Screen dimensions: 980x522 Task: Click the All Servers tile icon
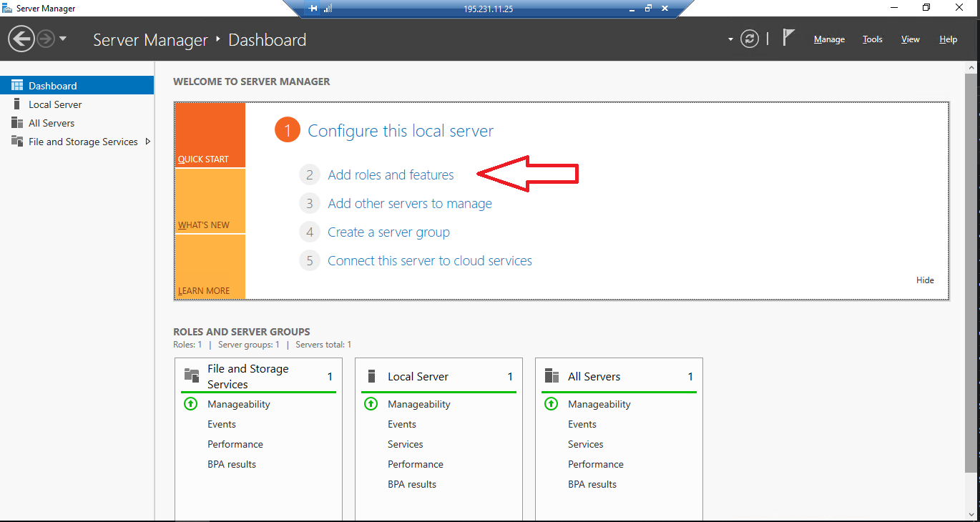click(552, 376)
